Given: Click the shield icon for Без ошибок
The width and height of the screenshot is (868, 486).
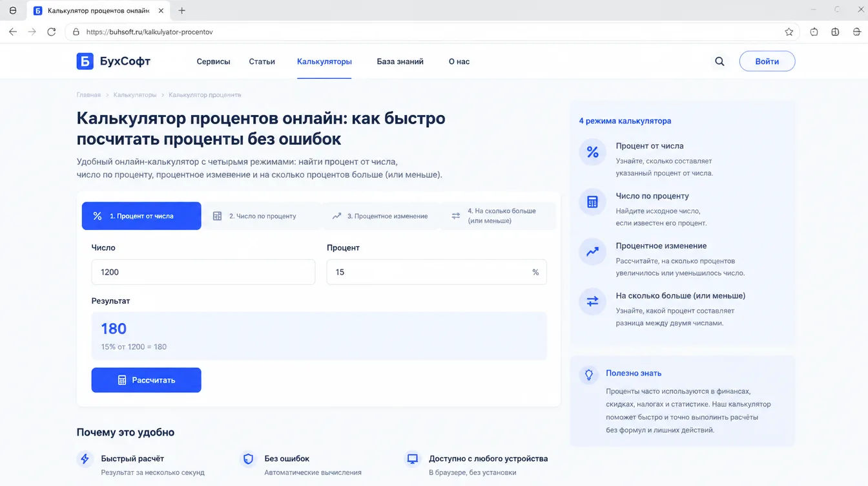Looking at the screenshot, I should 248,459.
